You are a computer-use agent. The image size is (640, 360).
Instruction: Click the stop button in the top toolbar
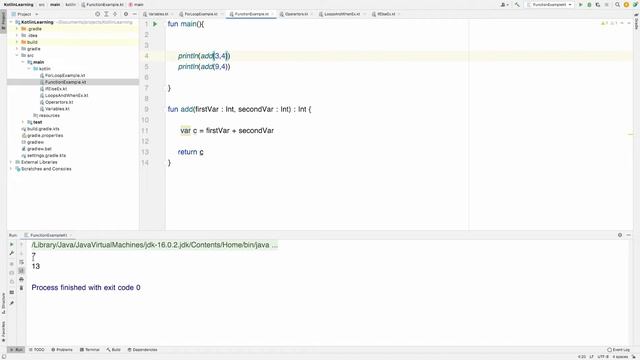point(607,4)
